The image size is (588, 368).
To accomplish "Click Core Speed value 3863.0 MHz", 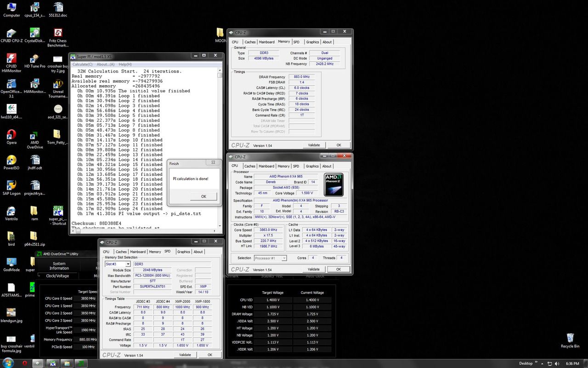I will [x=268, y=230].
